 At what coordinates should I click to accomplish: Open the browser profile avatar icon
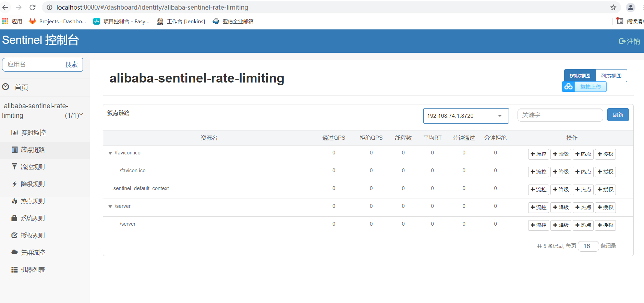tap(630, 7)
